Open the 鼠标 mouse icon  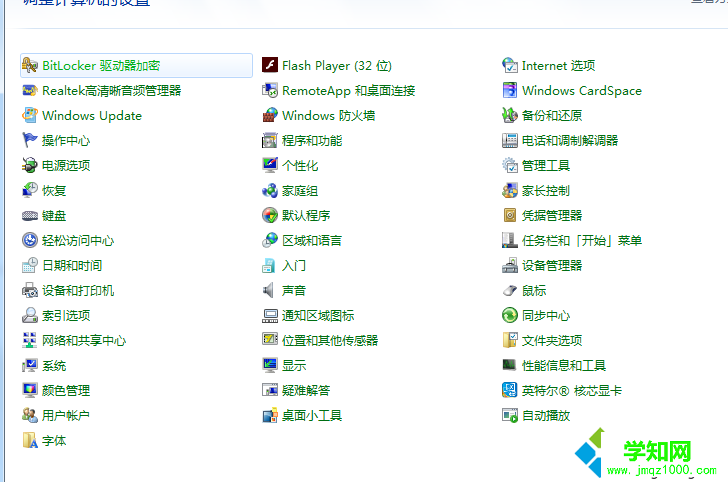point(510,291)
